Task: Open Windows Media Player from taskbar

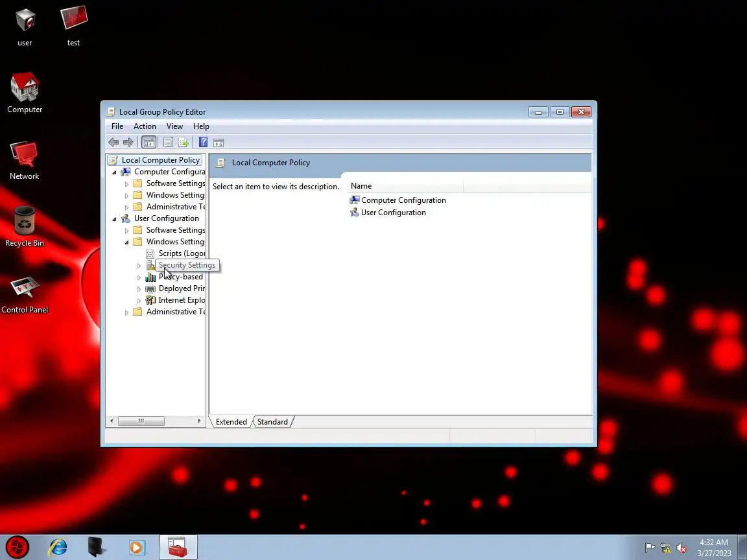Action: 136,547
